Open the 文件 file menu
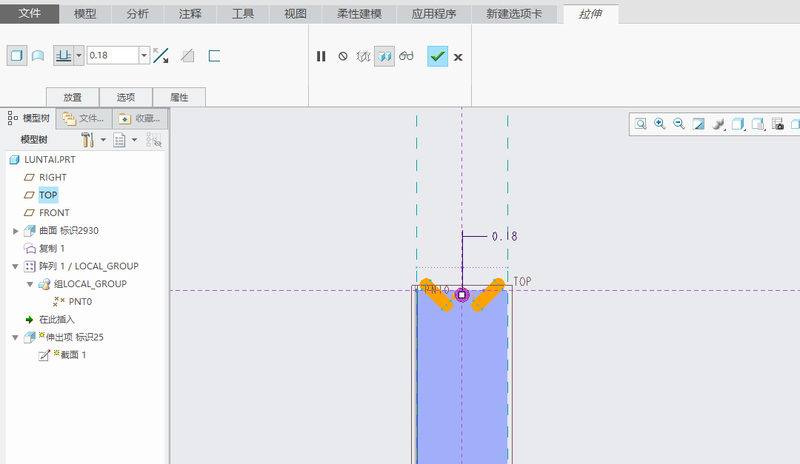The height and width of the screenshot is (464, 800). coord(30,13)
